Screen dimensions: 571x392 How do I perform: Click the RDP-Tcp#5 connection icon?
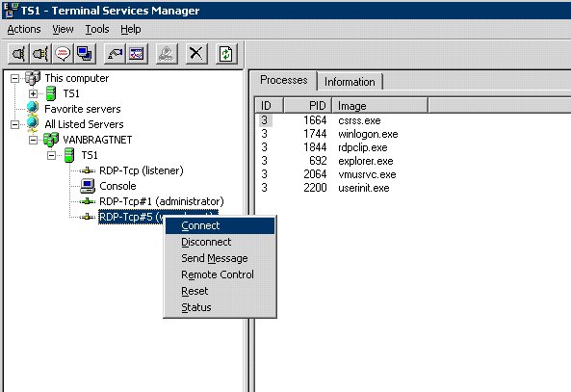point(88,217)
